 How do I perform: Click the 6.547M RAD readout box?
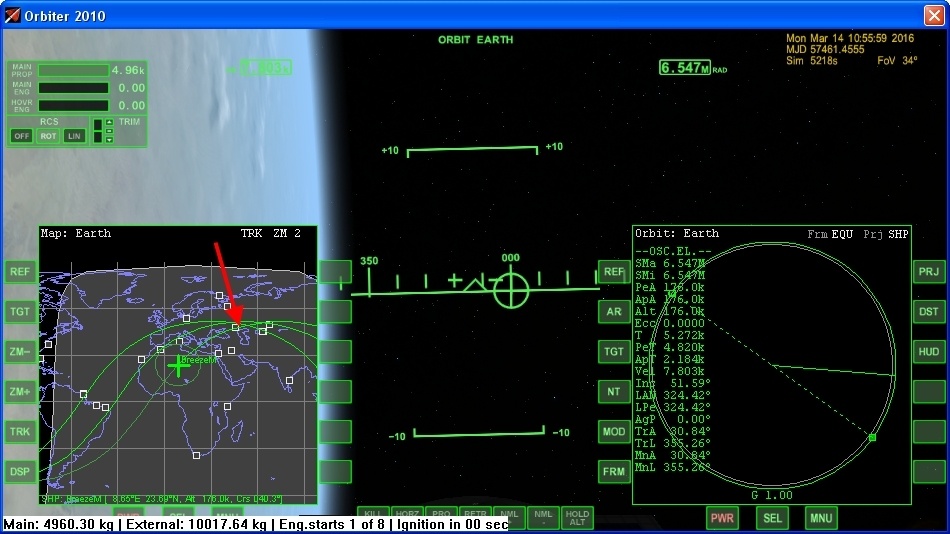(685, 67)
